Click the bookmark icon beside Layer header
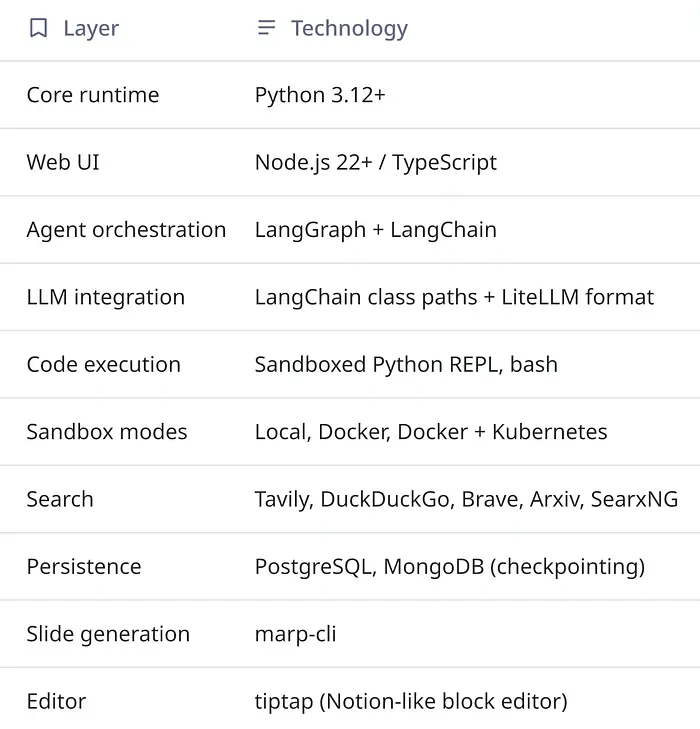This screenshot has height=729, width=700. click(38, 28)
